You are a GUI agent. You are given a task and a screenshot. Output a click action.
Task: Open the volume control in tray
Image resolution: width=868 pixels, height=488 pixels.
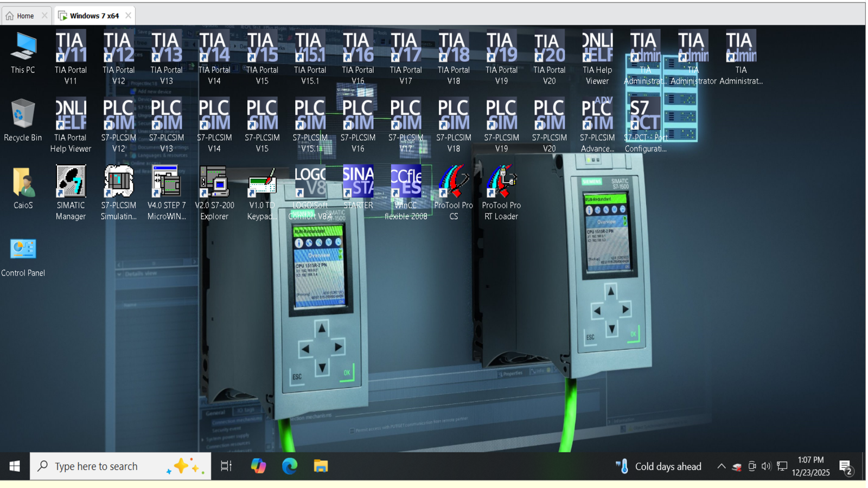point(766,466)
